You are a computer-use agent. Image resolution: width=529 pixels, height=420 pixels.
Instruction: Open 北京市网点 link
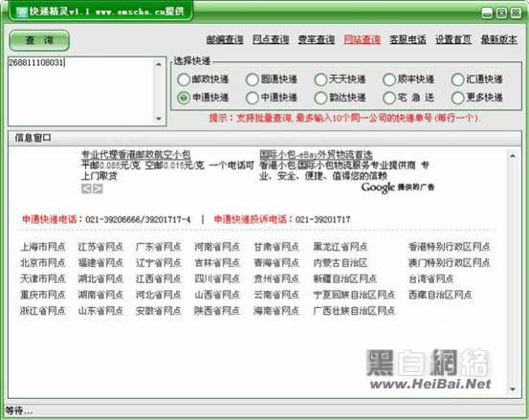click(x=42, y=262)
